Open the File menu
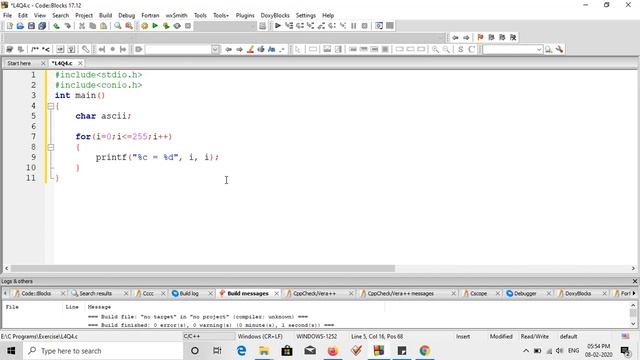This screenshot has width=640, height=360. click(x=7, y=15)
